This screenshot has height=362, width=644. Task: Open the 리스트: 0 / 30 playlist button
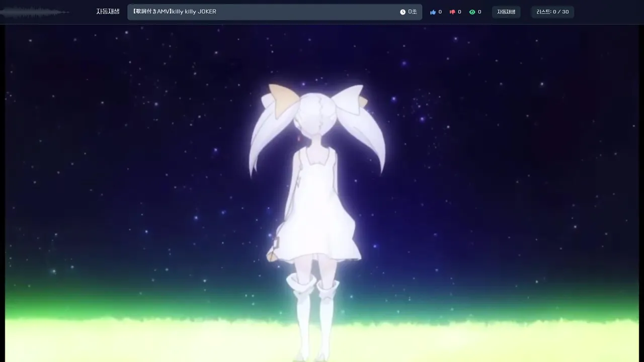[x=552, y=12]
